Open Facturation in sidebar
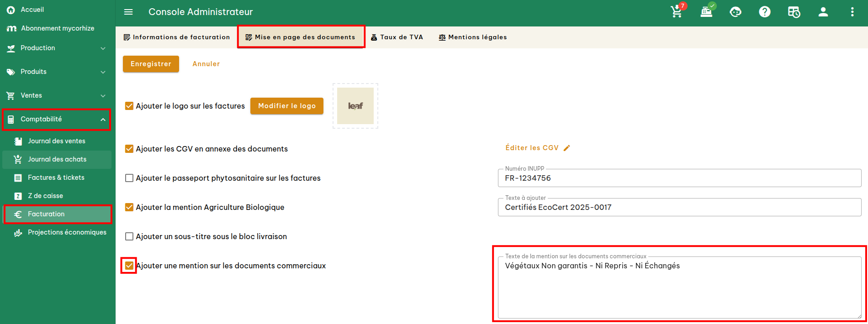Image resolution: width=868 pixels, height=324 pixels. (x=58, y=214)
